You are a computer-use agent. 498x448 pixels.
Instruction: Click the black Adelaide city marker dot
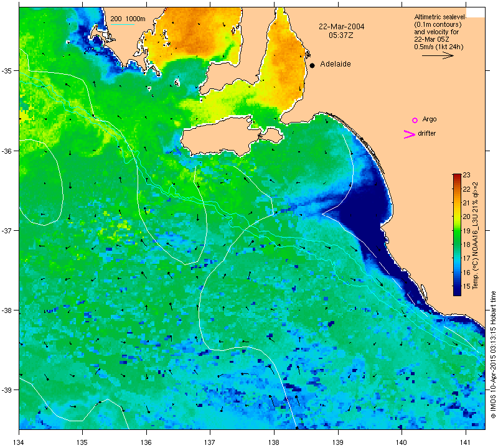point(312,65)
